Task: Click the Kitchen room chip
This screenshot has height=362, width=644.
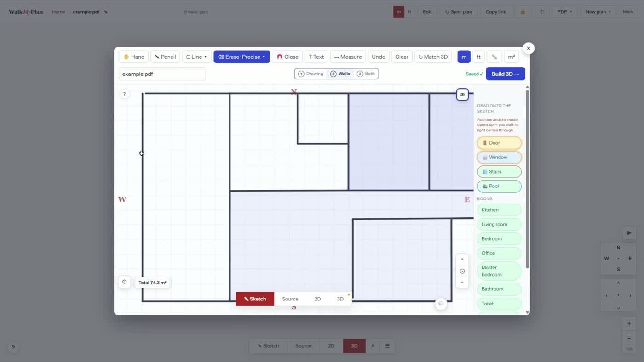Action: click(499, 210)
